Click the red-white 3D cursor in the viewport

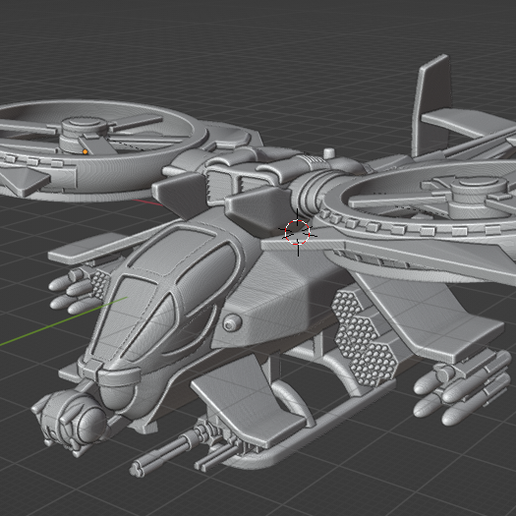[298, 232]
